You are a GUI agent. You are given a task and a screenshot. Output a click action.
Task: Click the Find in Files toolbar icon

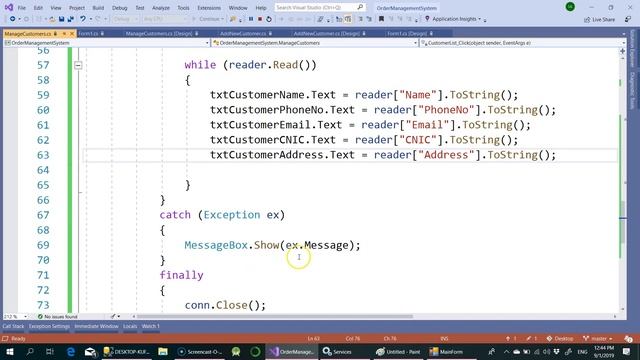click(x=233, y=19)
